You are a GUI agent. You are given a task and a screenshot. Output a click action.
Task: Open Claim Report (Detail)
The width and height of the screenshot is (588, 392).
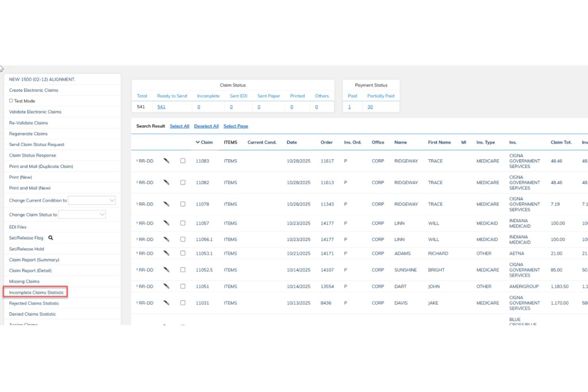pos(30,270)
